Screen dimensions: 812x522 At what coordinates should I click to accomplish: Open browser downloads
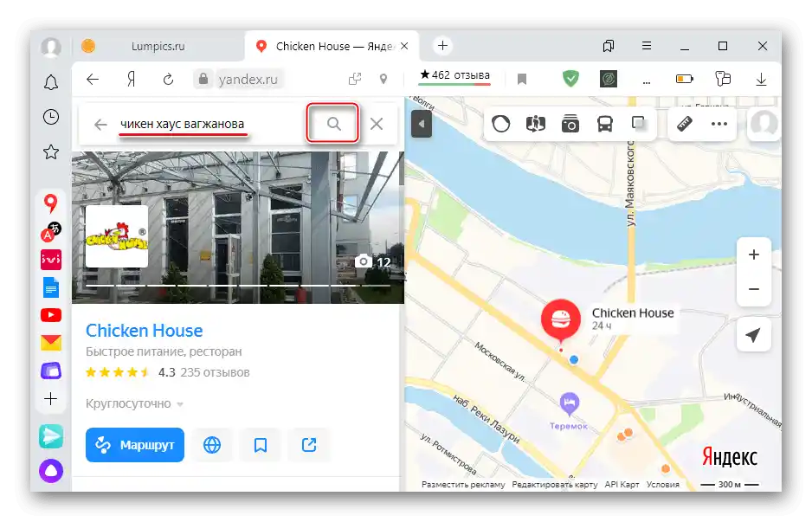pyautogui.click(x=761, y=80)
